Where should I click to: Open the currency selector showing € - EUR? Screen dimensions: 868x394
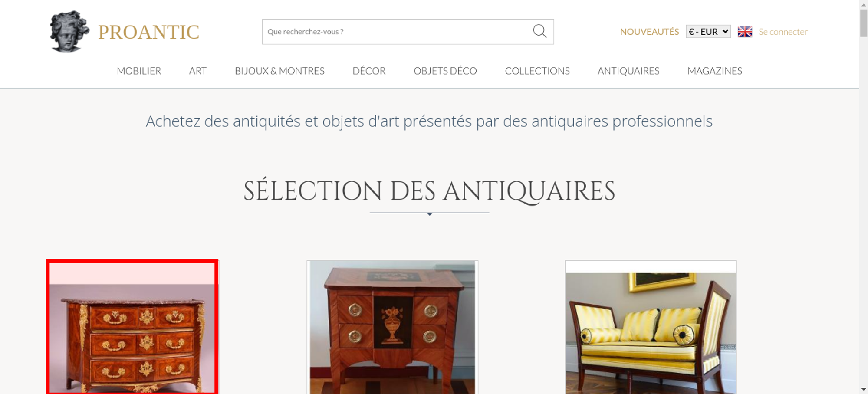pos(708,32)
